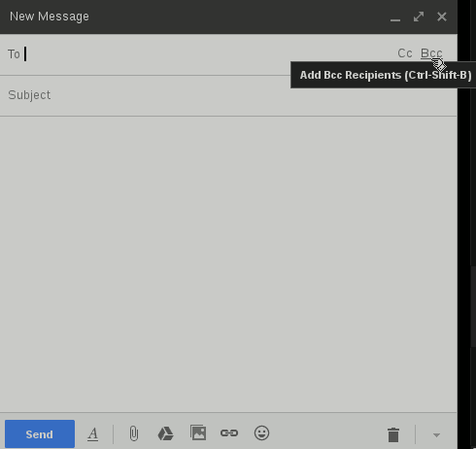Image resolution: width=476 pixels, height=449 pixels.
Task: Minimize the New Message compose window
Action: pyautogui.click(x=395, y=17)
